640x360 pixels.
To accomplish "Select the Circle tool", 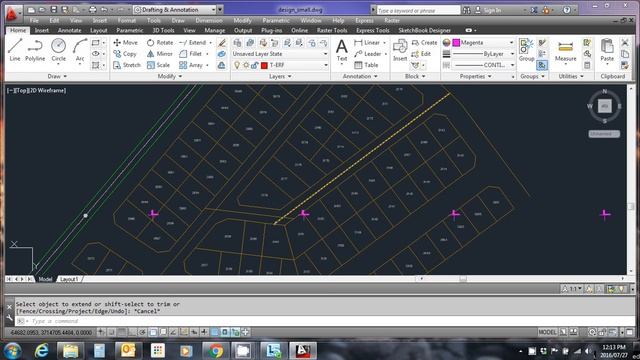I will tap(58, 51).
